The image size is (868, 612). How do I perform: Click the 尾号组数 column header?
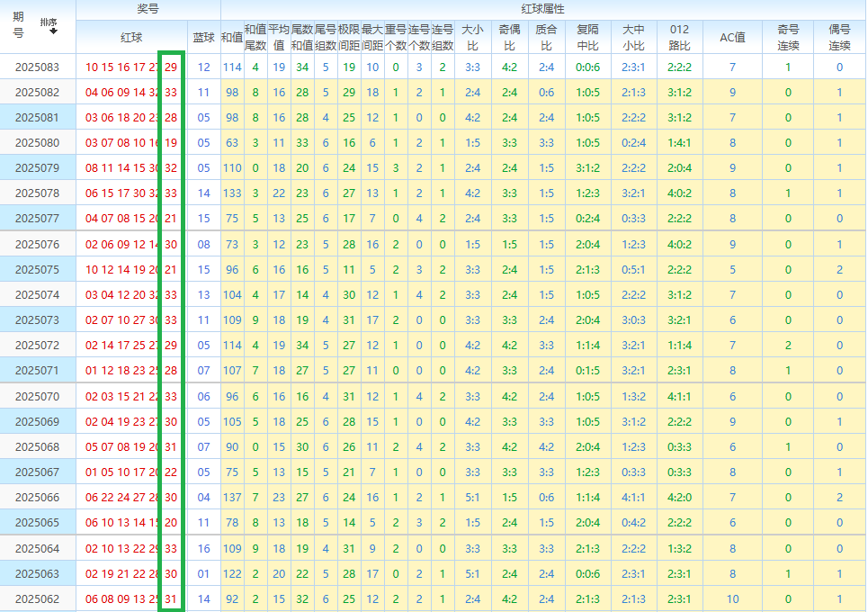click(326, 37)
